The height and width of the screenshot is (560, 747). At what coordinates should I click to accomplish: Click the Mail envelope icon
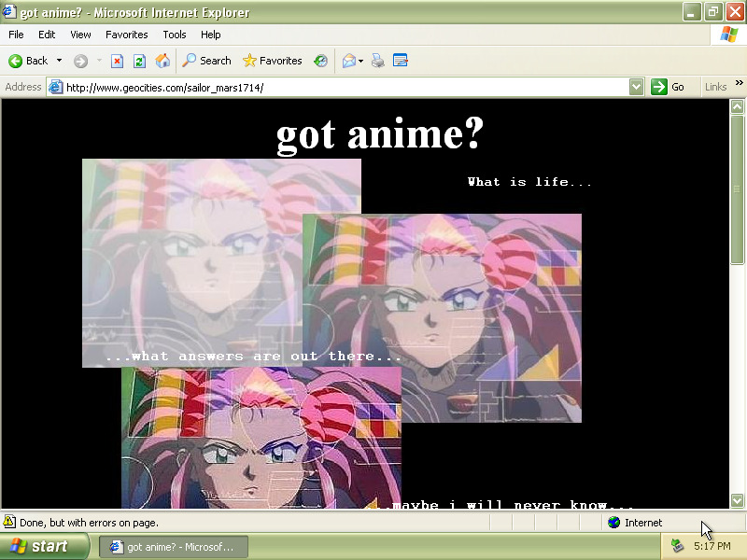click(x=349, y=61)
